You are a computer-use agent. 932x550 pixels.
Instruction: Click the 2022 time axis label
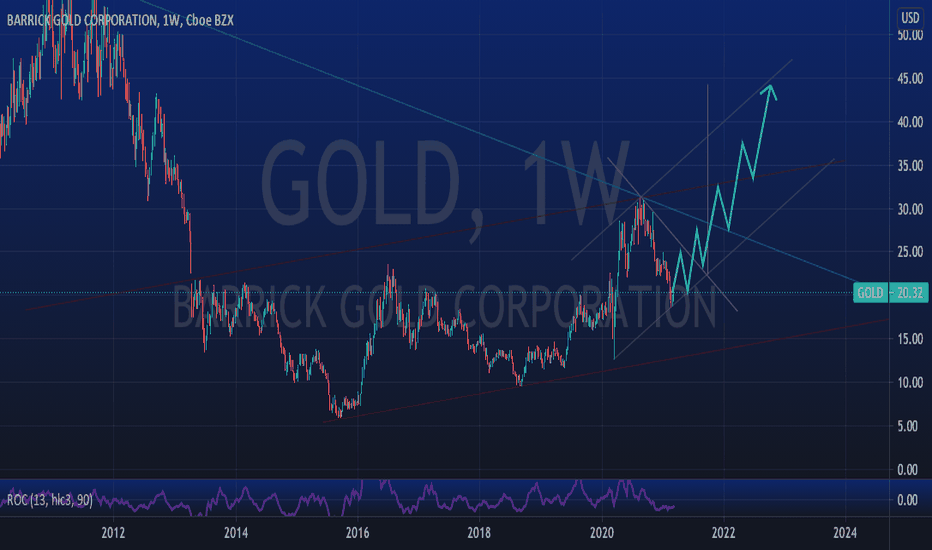724,533
